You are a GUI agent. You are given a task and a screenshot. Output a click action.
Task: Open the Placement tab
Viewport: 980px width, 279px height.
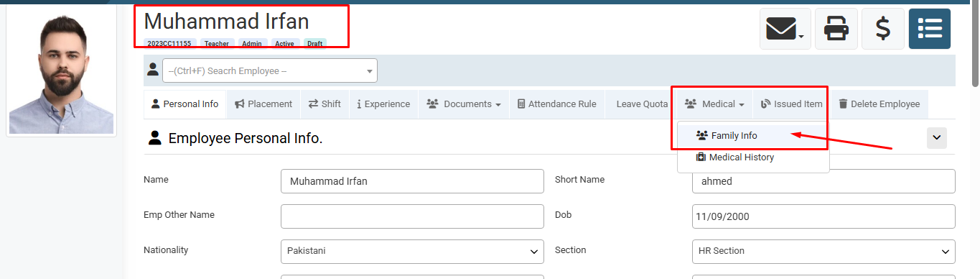pyautogui.click(x=263, y=104)
